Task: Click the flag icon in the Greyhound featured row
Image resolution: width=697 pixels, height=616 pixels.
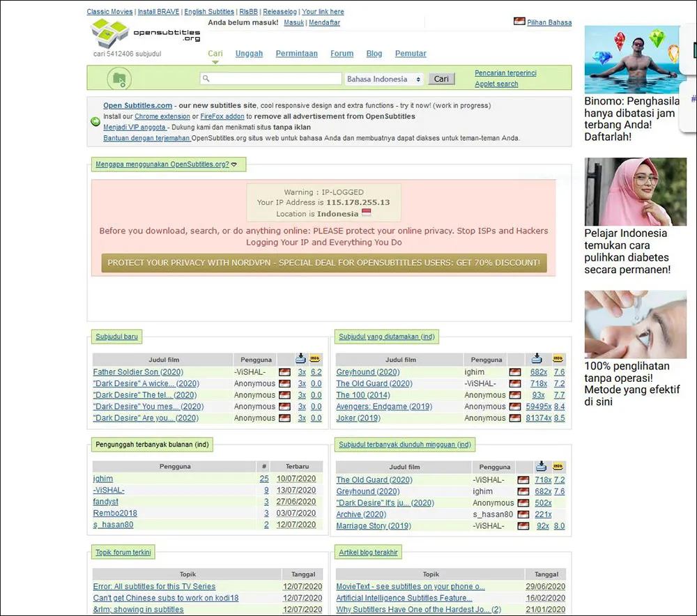Action: [515, 373]
